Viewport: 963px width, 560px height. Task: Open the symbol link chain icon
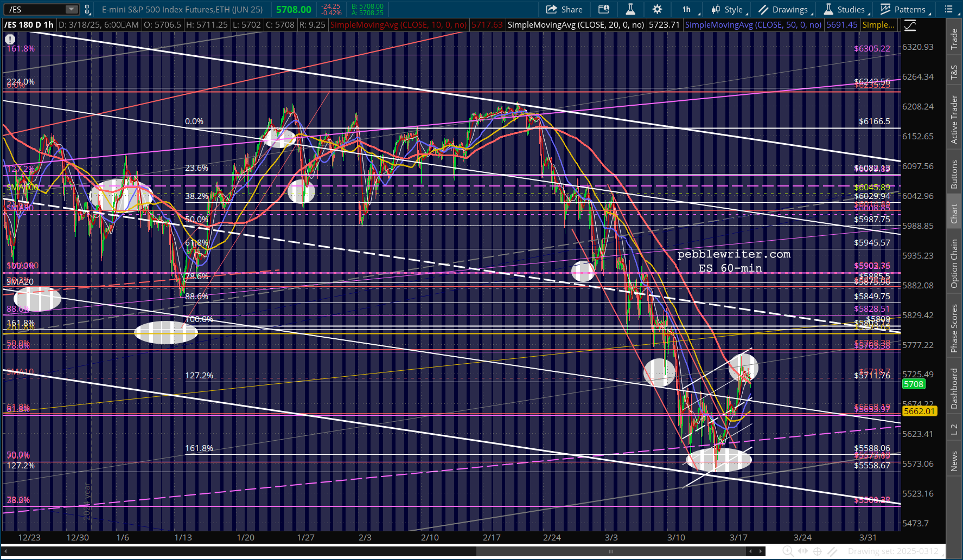[87, 9]
